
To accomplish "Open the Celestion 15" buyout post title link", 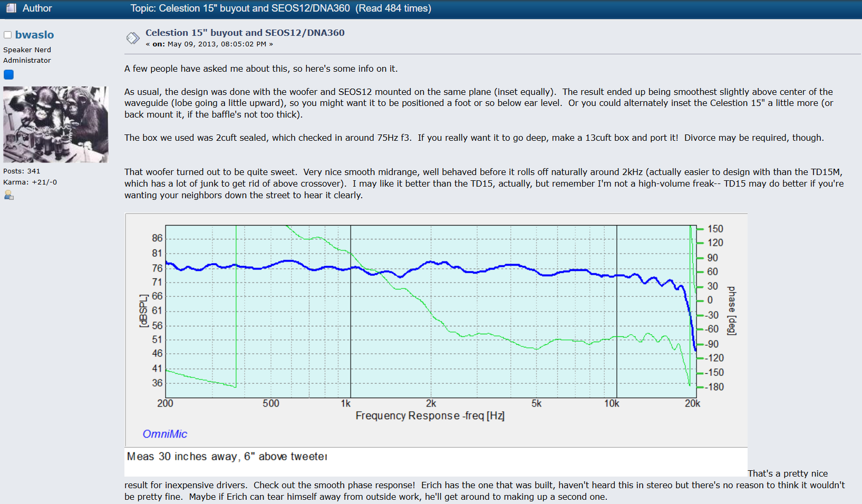I will (245, 33).
